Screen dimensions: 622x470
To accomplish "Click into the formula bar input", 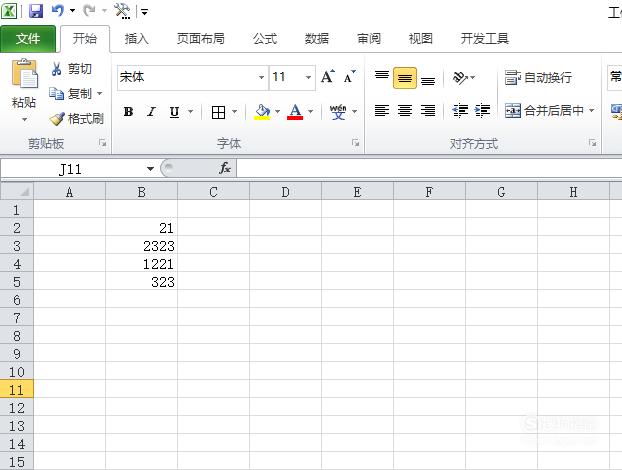I will 429,169.
